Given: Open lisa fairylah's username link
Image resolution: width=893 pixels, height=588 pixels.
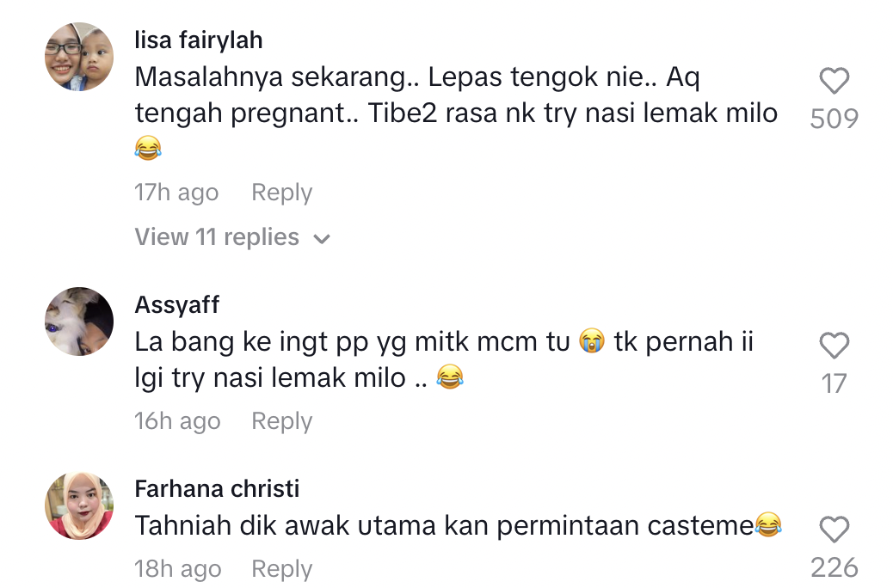Looking at the screenshot, I should tap(199, 40).
